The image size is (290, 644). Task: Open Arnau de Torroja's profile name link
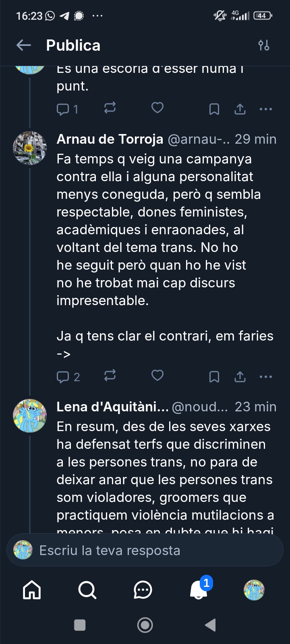110,139
